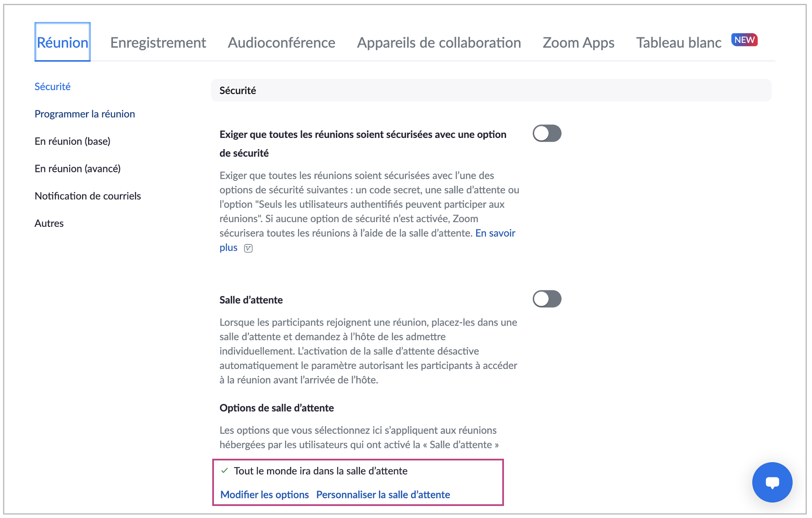This screenshot has width=812, height=518.
Task: Open 'Notification de courriels' section
Action: coord(88,196)
